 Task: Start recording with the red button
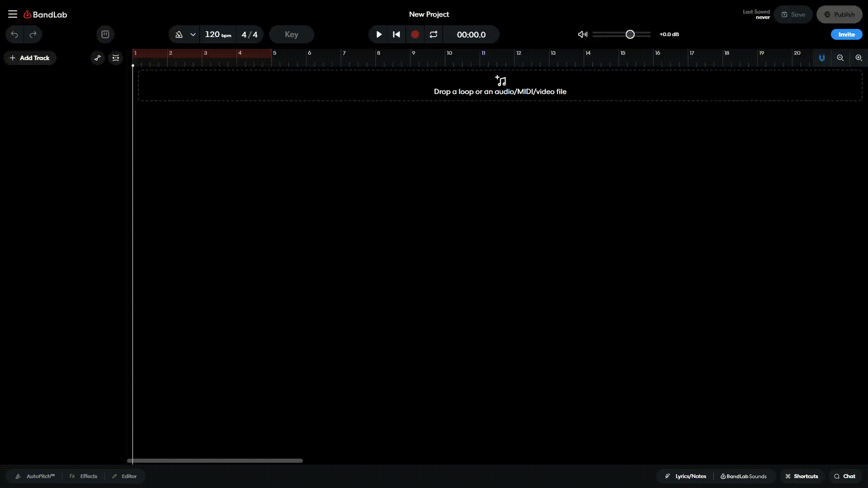pos(415,34)
